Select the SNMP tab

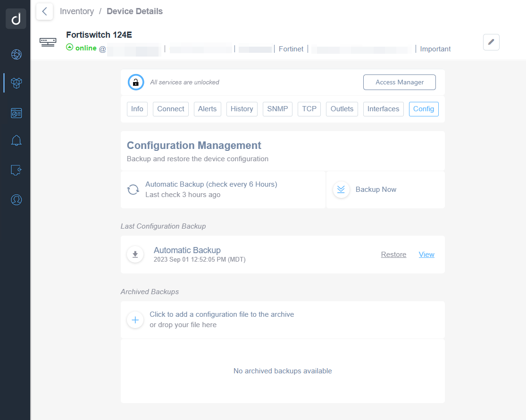pyautogui.click(x=277, y=109)
